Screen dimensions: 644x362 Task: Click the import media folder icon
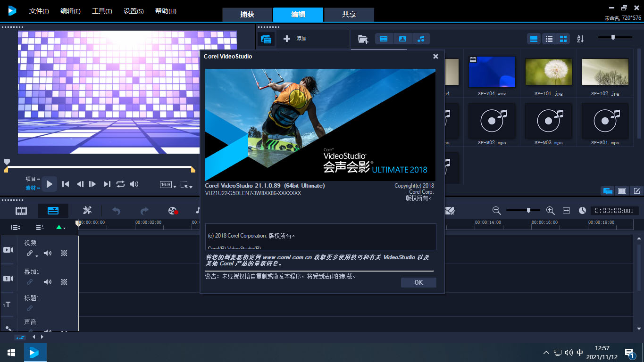(x=363, y=39)
